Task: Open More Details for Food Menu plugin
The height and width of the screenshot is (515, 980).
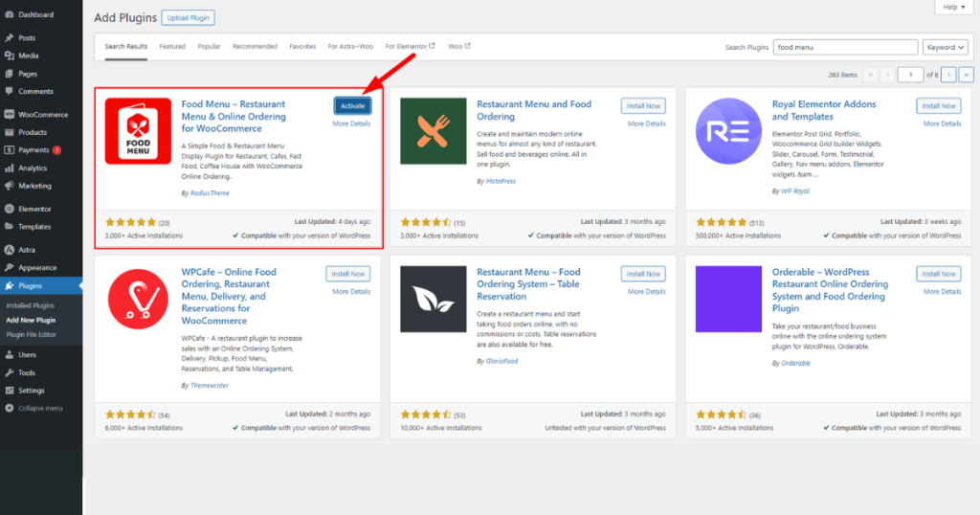Action: tap(351, 123)
